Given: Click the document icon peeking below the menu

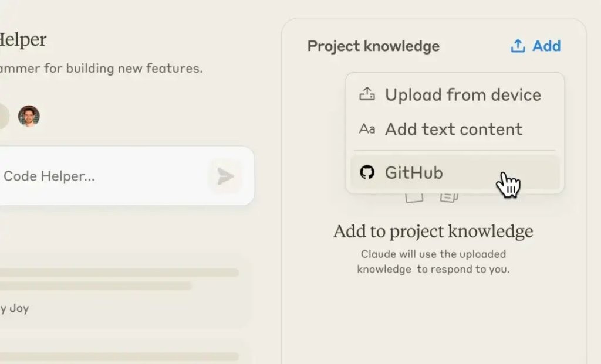Looking at the screenshot, I should pyautogui.click(x=414, y=198).
